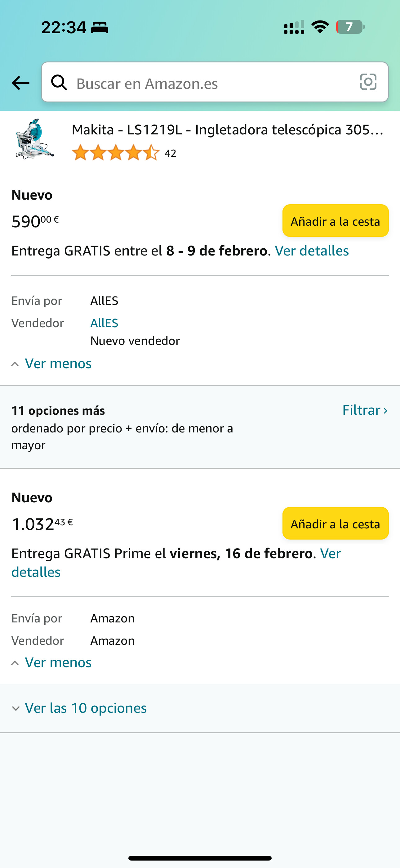
Task: Open the Makita LS1219L product title
Action: [227, 130]
